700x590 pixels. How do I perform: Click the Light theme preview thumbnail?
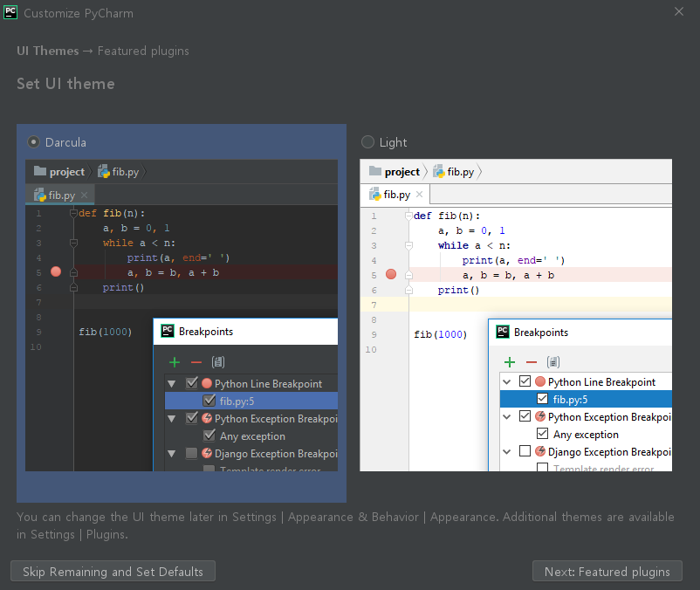tap(516, 315)
